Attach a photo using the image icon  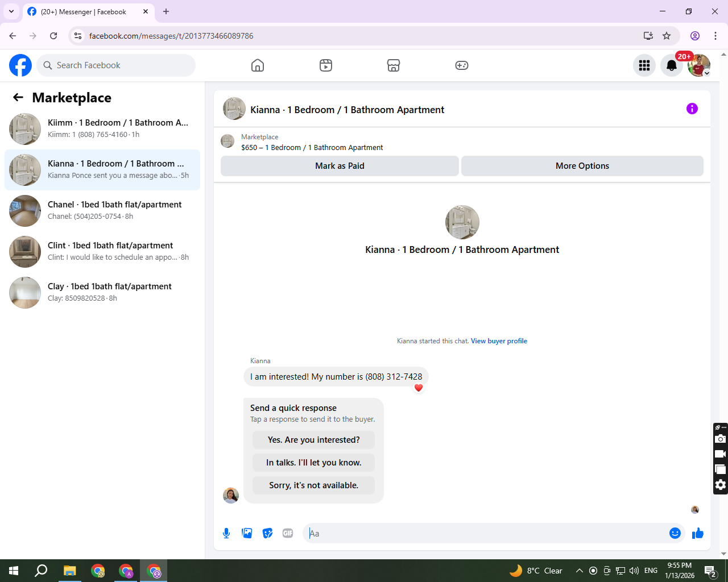click(247, 533)
